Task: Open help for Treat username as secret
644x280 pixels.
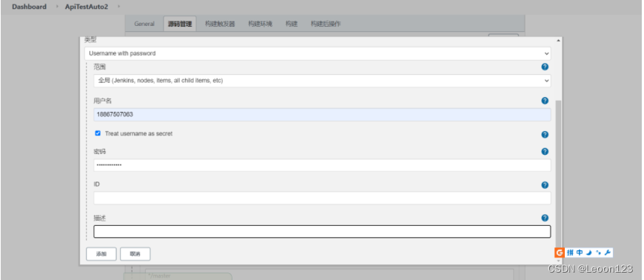Action: [x=545, y=135]
